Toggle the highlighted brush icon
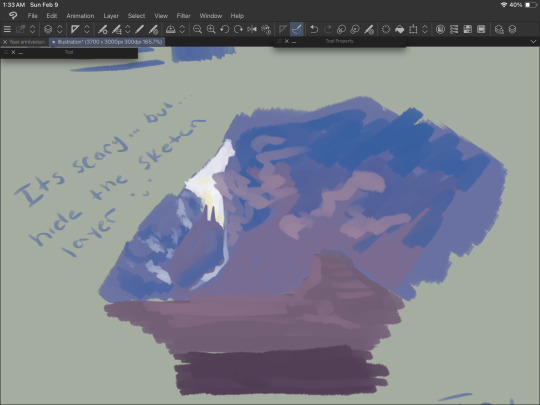Screen dimensions: 540x405 point(297,29)
